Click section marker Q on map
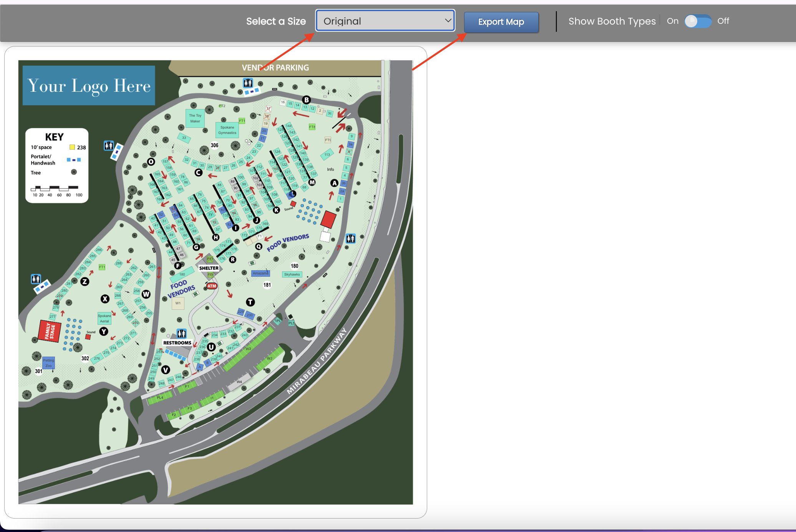Viewport: 796px width, 532px height. pyautogui.click(x=259, y=246)
